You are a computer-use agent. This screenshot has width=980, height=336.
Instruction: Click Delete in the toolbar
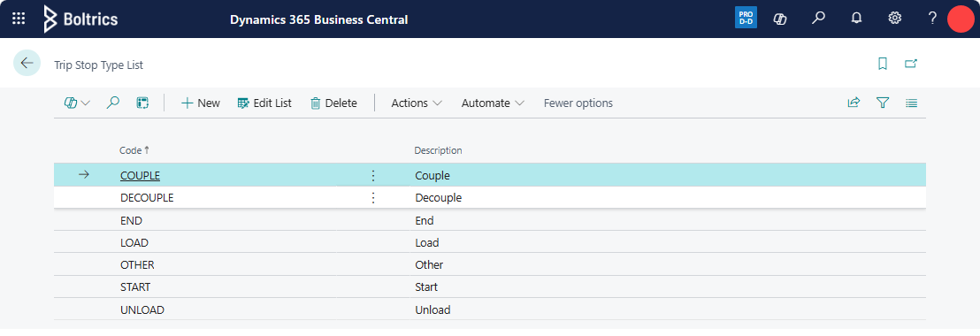[333, 103]
